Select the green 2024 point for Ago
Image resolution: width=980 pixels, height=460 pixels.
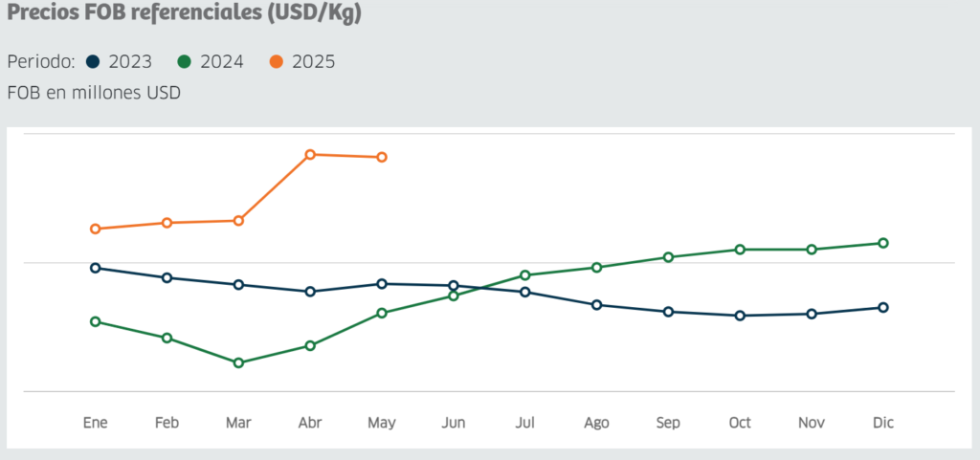596,267
